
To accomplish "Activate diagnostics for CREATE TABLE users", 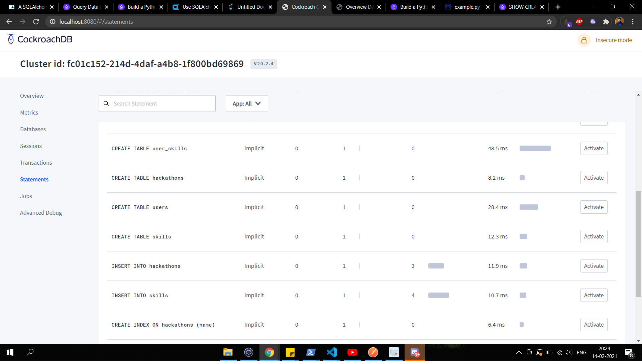I will tap(594, 207).
